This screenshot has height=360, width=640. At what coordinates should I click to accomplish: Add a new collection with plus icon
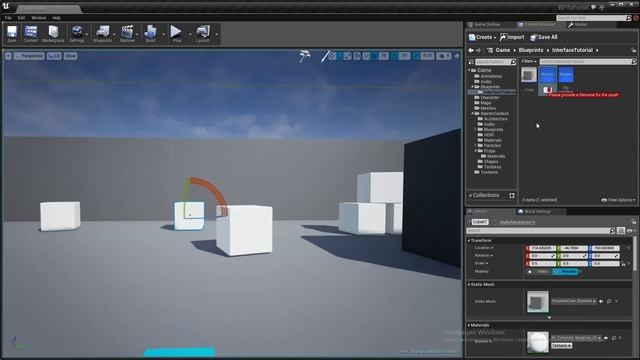(512, 196)
